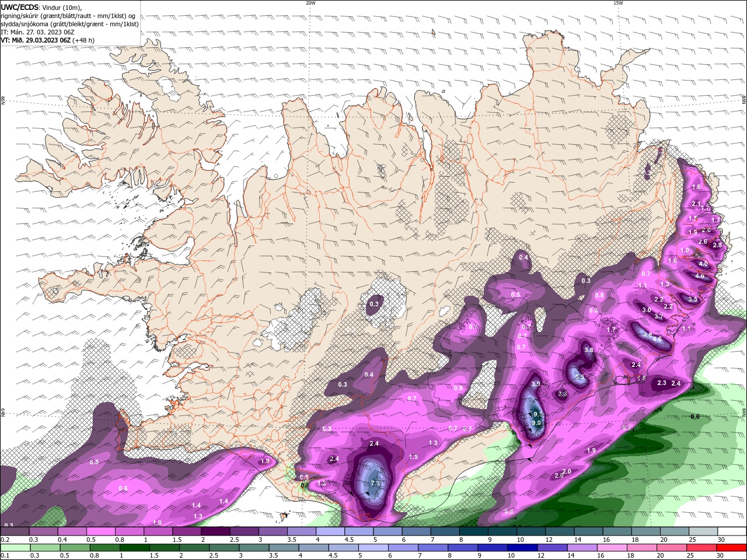Click the 7.3 precipitation value on the map

coord(375,483)
